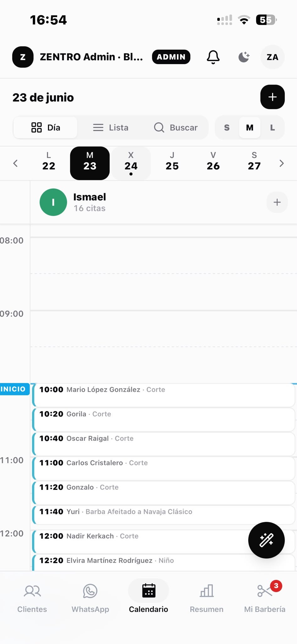Open Mi Barbería with scissors icon
297x644 pixels.
[x=265, y=598]
